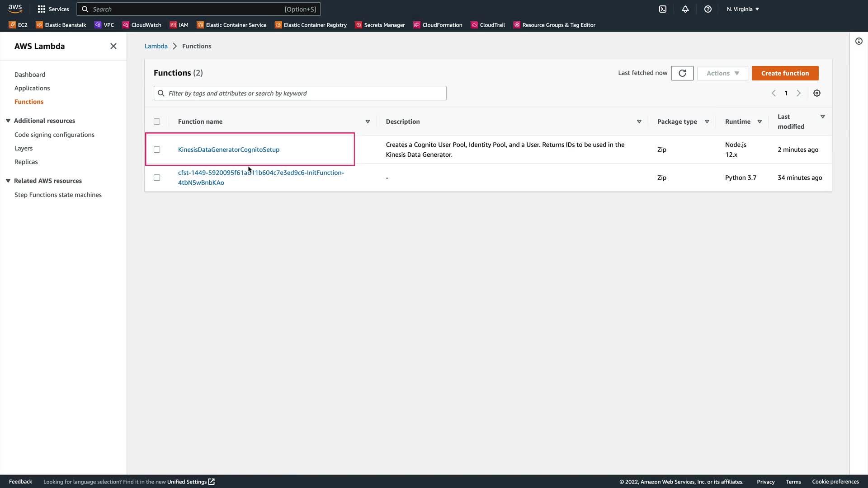Viewport: 868px width, 488px height.
Task: Open the help question mark icon
Action: (x=708, y=9)
